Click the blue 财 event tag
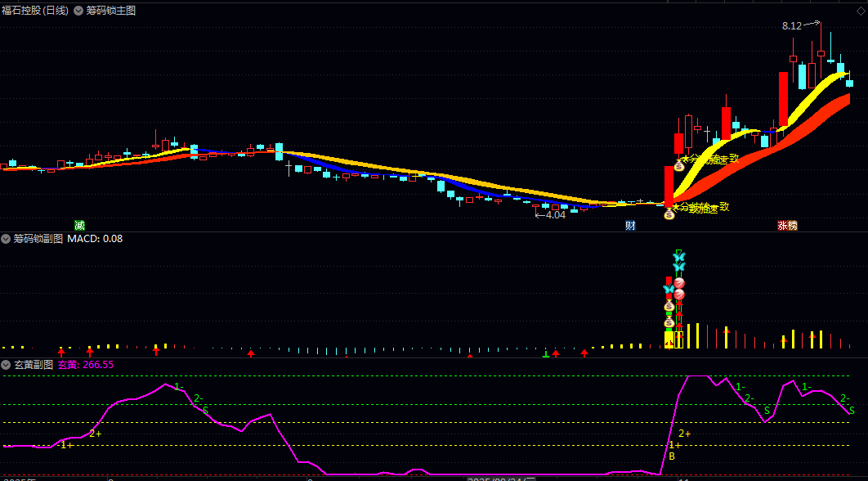Viewport: 868px width, 481px height. click(x=630, y=225)
